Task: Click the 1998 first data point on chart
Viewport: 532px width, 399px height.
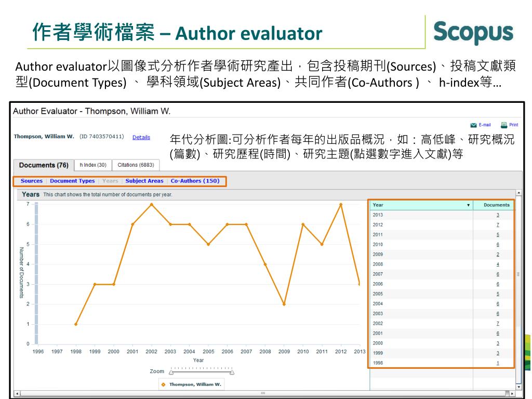Action: click(76, 324)
